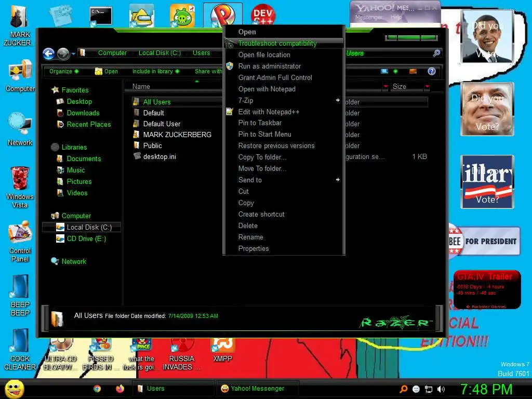Open the Explorer help question mark
Screen dimensions: 532x399
(x=432, y=71)
